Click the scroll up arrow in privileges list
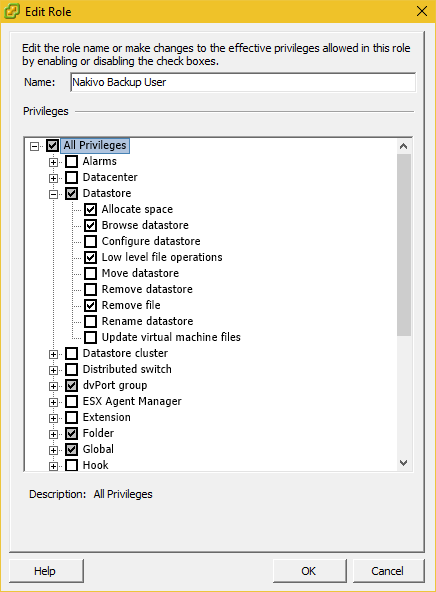The image size is (436, 592). coord(404,146)
